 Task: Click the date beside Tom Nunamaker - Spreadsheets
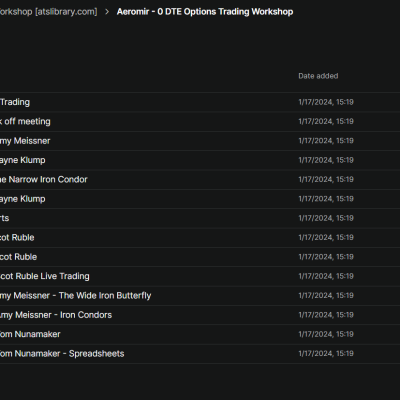[326, 353]
